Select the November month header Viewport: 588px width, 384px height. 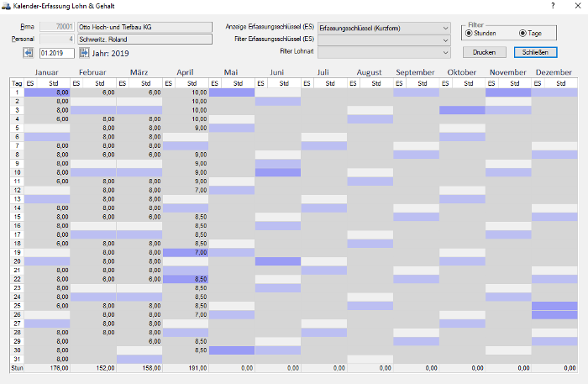tap(507, 72)
